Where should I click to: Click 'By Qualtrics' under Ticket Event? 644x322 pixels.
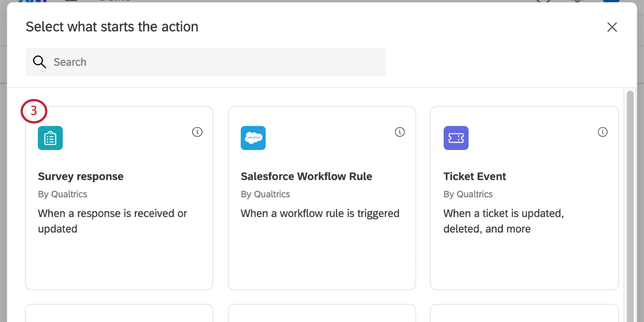point(468,194)
